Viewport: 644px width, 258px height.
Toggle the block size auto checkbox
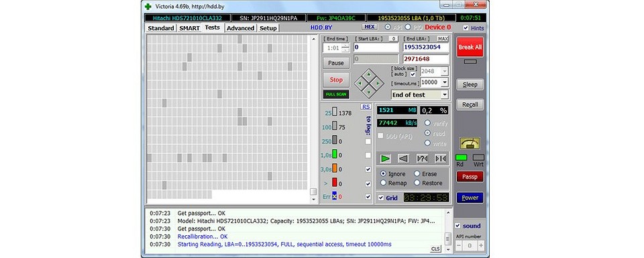[413, 74]
